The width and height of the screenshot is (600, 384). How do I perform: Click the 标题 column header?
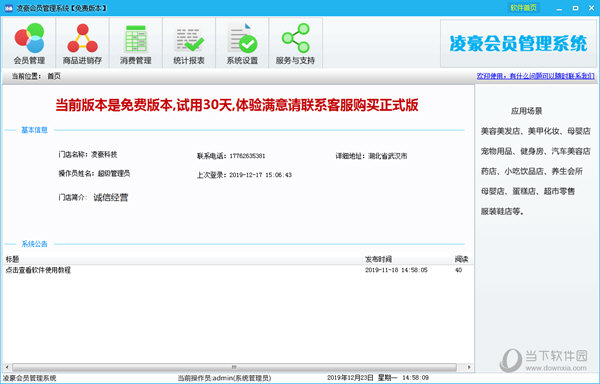pyautogui.click(x=12, y=259)
